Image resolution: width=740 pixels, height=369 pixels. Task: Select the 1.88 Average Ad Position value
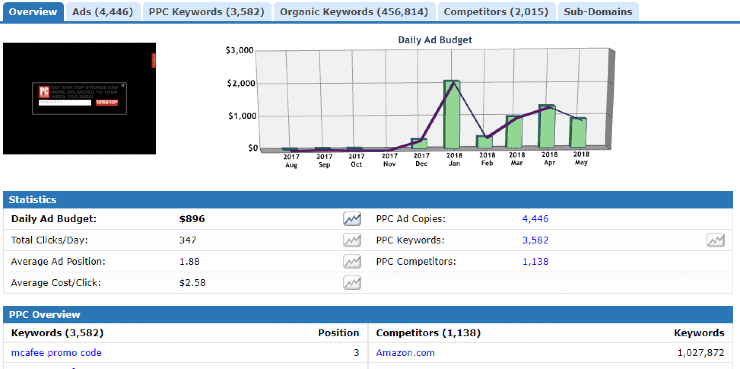point(189,261)
